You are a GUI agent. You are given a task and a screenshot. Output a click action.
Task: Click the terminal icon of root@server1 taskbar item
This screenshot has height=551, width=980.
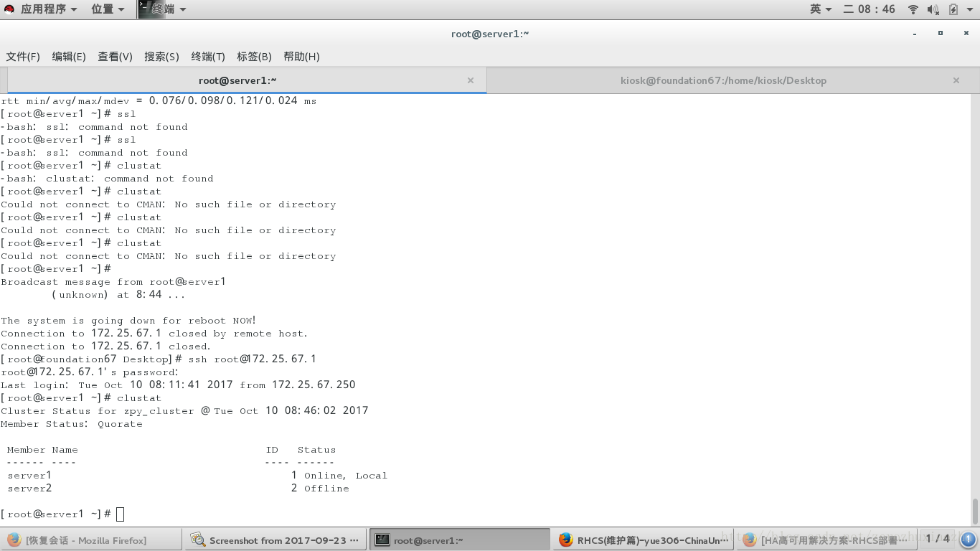tap(382, 540)
